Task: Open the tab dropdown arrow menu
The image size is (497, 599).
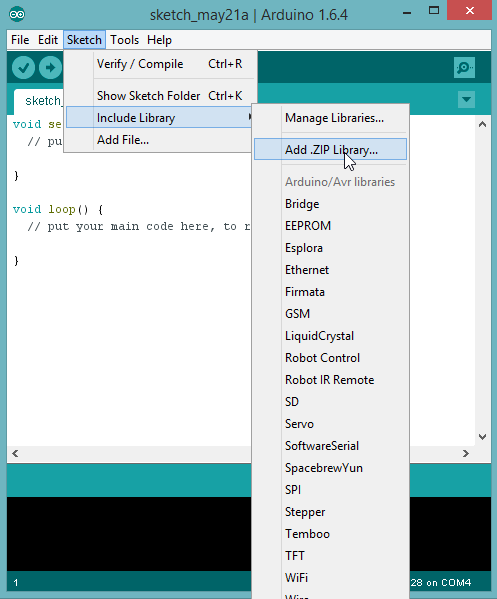Action: pos(466,99)
